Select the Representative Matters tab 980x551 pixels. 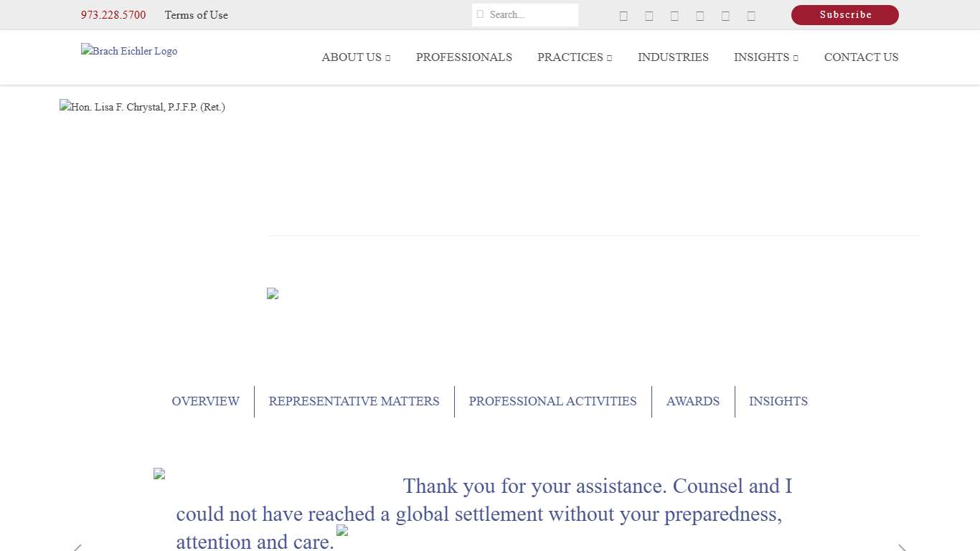pyautogui.click(x=354, y=402)
